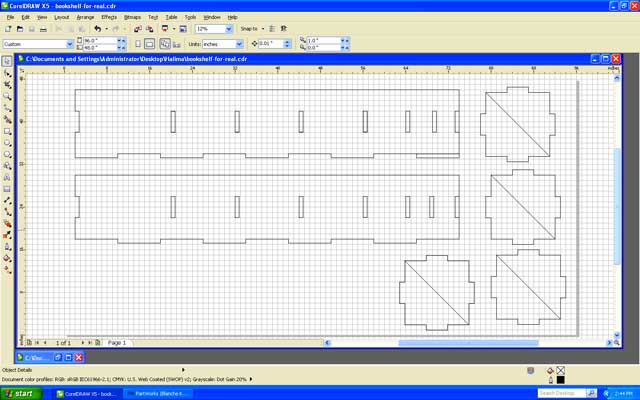640x400 pixels.
Task: Select the Interactive Fill tool in the toolbox
Action: 7,270
